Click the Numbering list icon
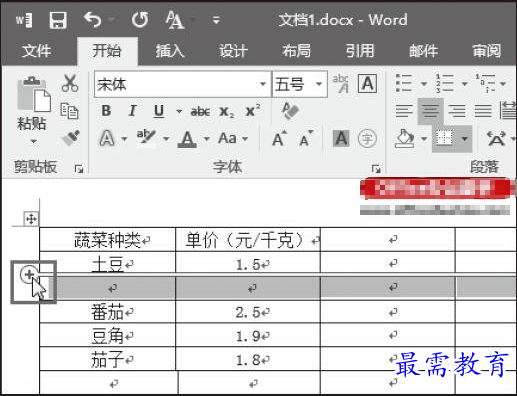517x396 pixels. [x=445, y=83]
